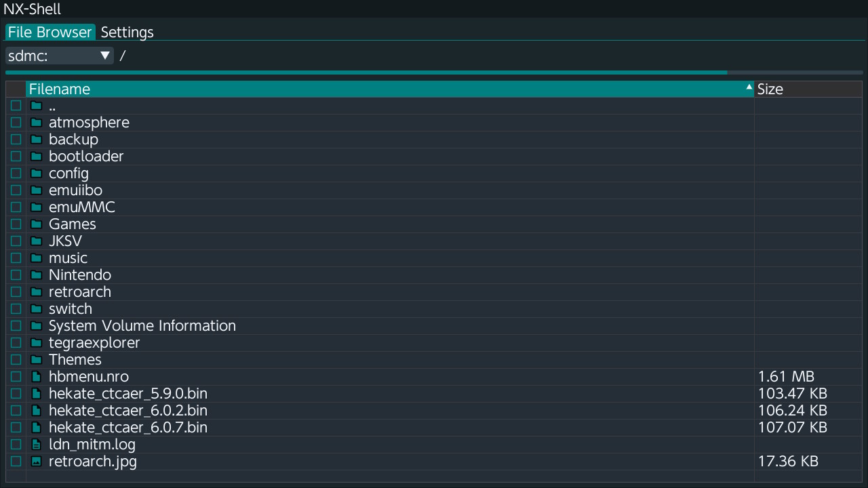The width and height of the screenshot is (868, 488).
Task: Open the tegraexplorer folder
Action: (x=94, y=343)
